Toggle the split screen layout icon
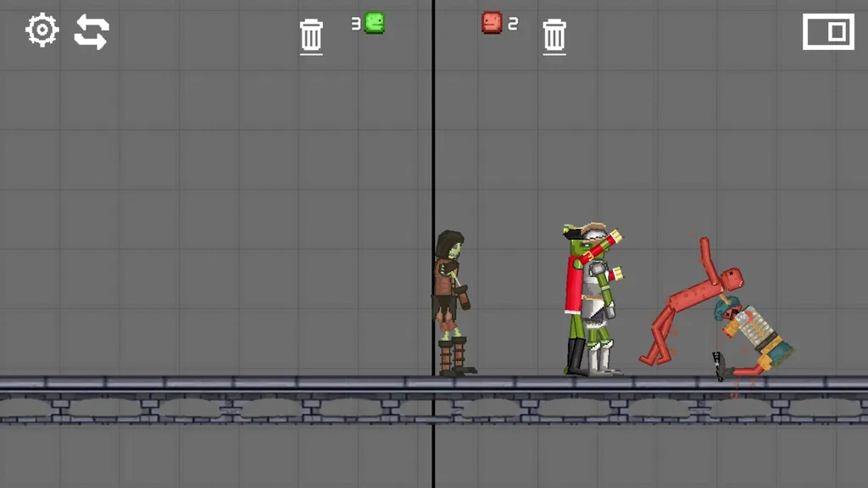 coord(828,32)
